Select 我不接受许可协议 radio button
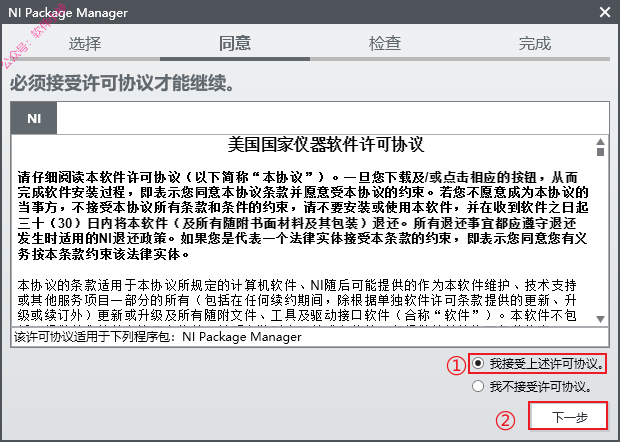 coord(478,386)
